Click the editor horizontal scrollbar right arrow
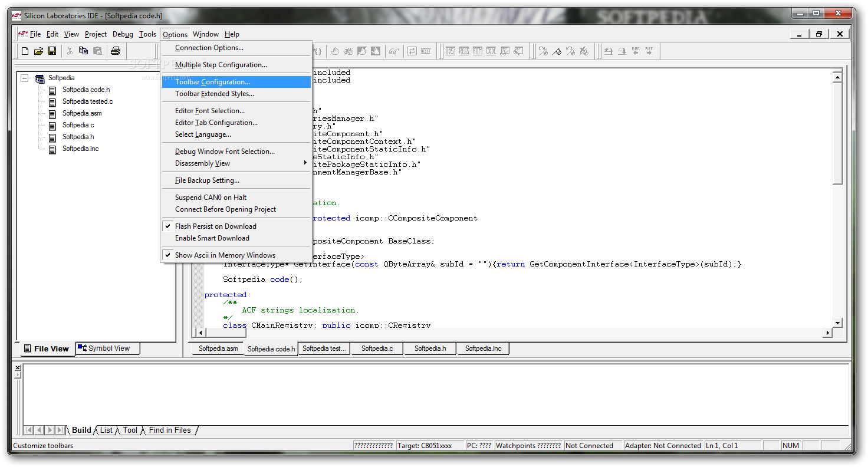This screenshot has width=868, height=467. point(827,333)
